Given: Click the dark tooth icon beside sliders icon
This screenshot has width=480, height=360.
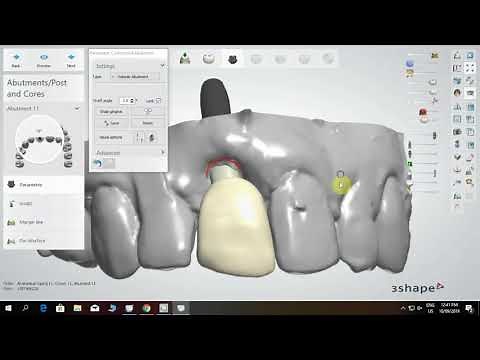Looking at the screenshot, I should coord(152,137).
